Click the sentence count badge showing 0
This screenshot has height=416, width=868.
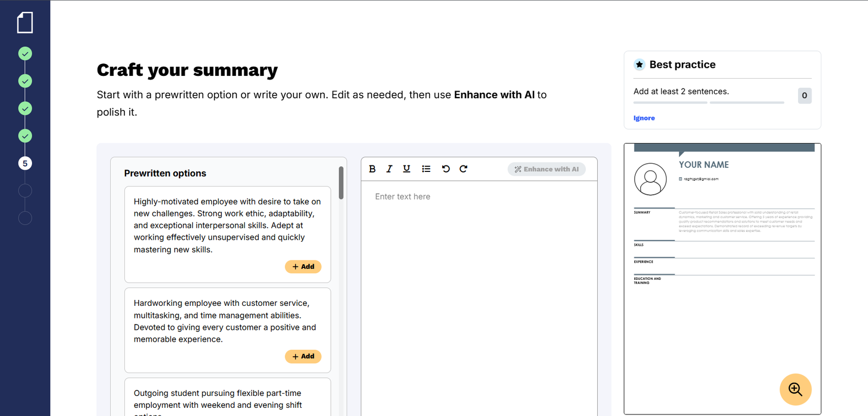(x=805, y=95)
